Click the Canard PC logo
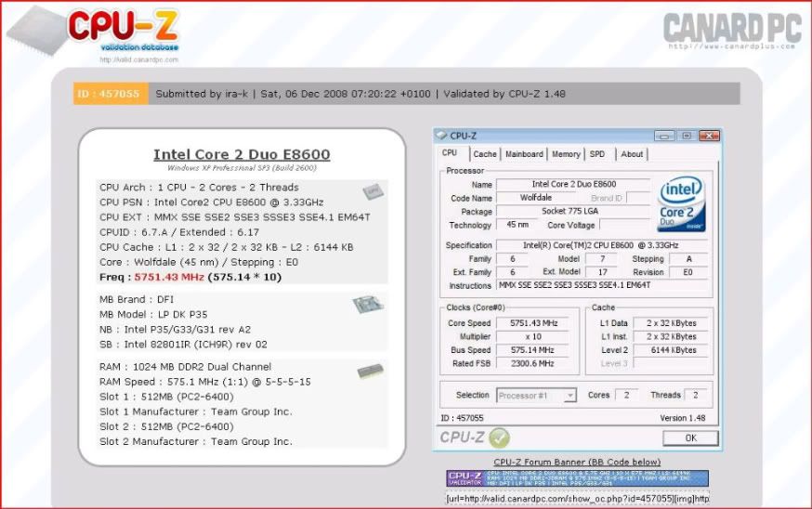The width and height of the screenshot is (812, 509). [x=732, y=30]
